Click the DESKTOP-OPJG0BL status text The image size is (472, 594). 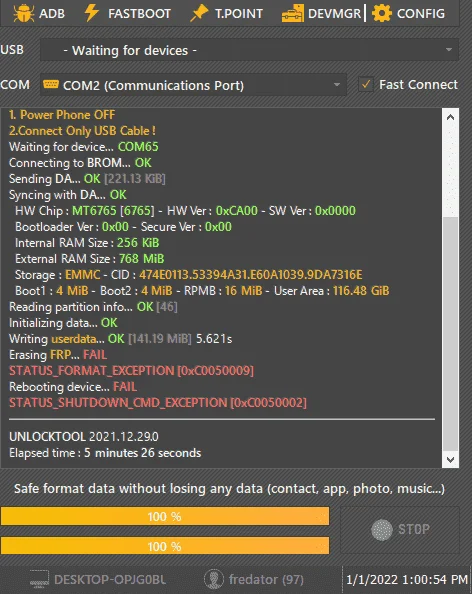pyautogui.click(x=110, y=579)
